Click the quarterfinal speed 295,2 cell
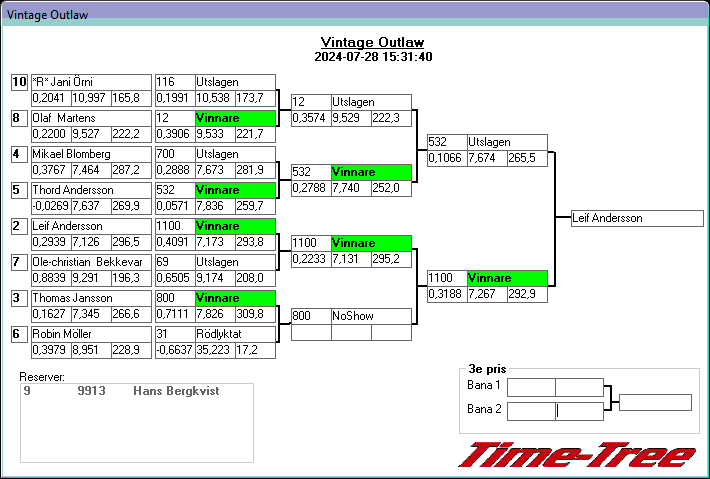Viewport: 710px width, 479px height. click(391, 259)
